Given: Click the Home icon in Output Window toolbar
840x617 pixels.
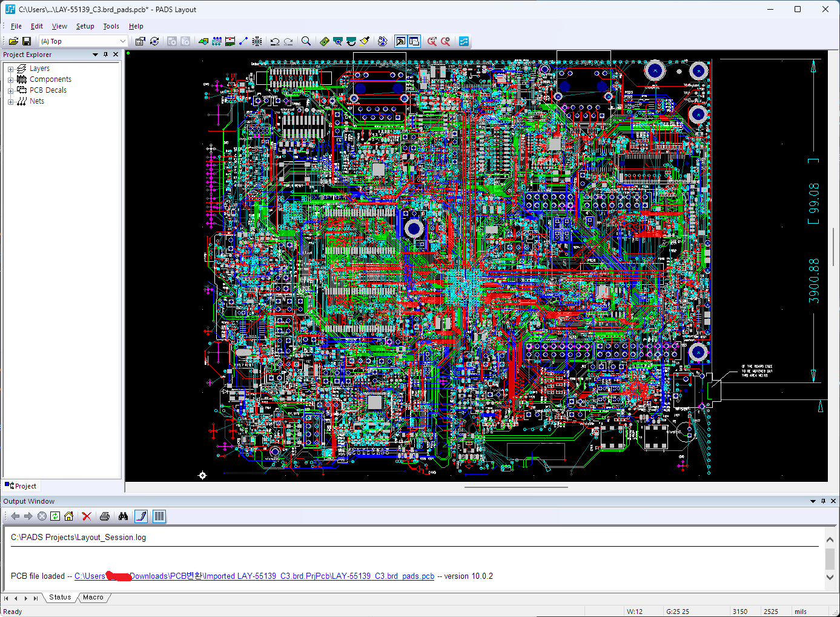Looking at the screenshot, I should tap(68, 516).
